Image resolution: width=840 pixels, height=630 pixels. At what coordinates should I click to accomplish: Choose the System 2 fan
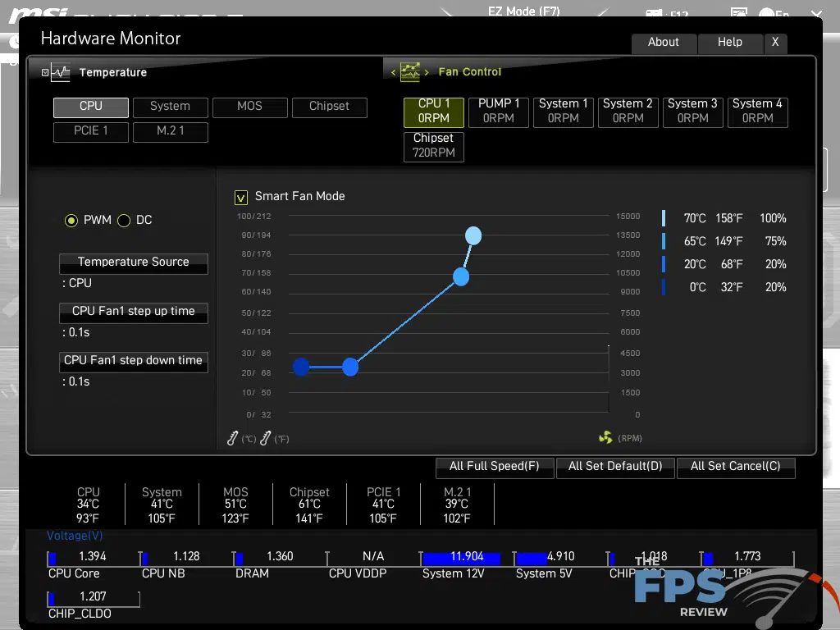click(628, 112)
